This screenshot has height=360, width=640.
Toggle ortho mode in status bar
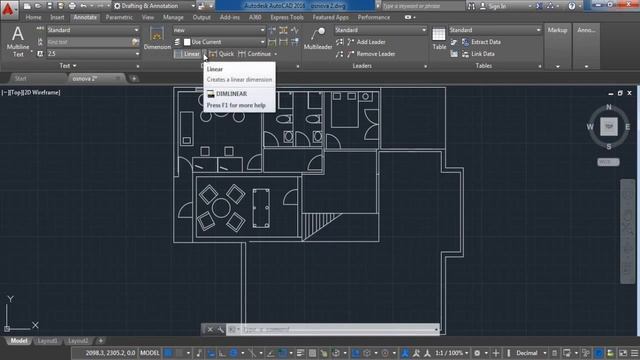222,353
